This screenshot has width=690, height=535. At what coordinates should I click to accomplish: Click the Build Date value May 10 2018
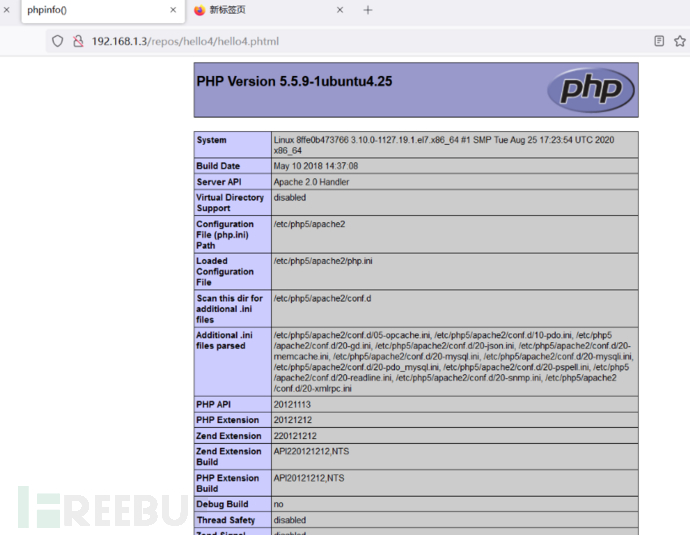316,166
